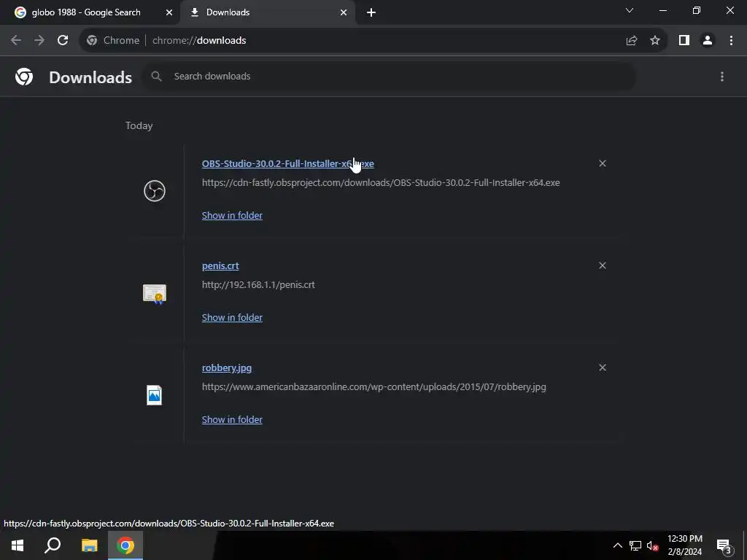
Task: Focus the Search downloads field
Action: coord(389,76)
